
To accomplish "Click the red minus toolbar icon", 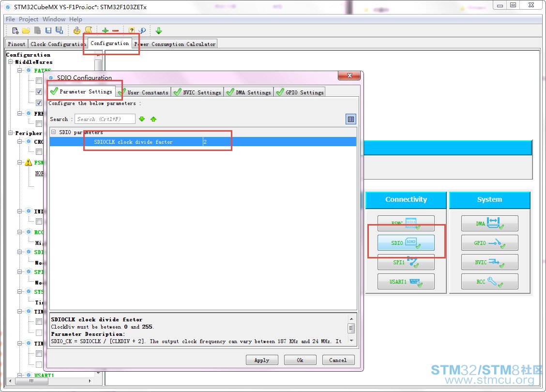I will 116,30.
